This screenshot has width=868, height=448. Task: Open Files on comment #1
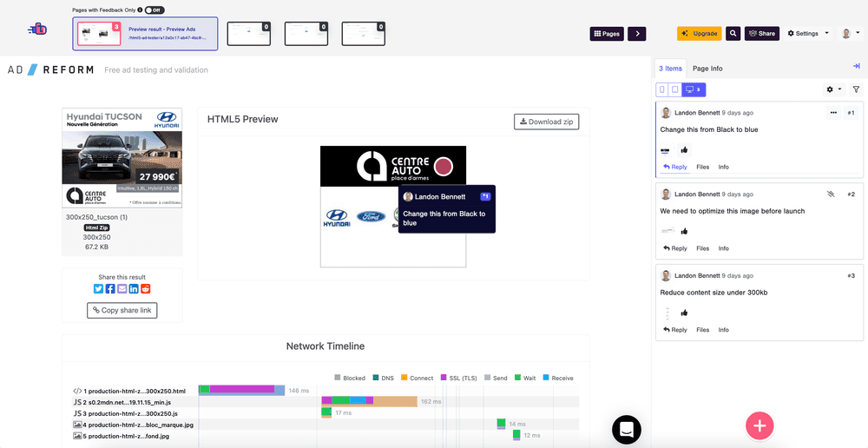click(703, 167)
